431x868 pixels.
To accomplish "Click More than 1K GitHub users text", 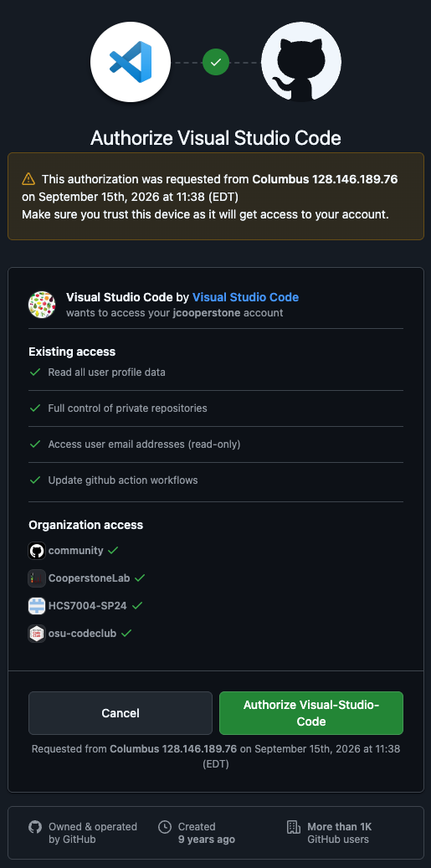I will [x=340, y=833].
